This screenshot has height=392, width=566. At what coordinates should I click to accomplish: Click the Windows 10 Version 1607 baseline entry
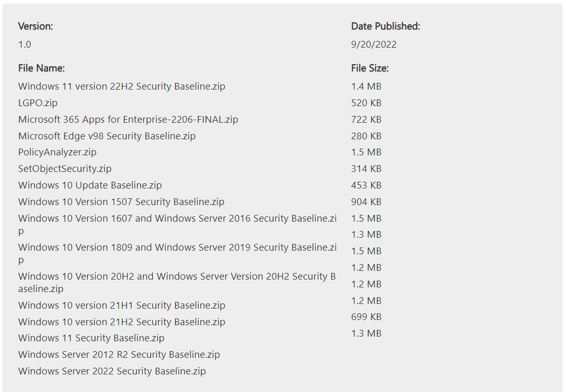(x=177, y=219)
